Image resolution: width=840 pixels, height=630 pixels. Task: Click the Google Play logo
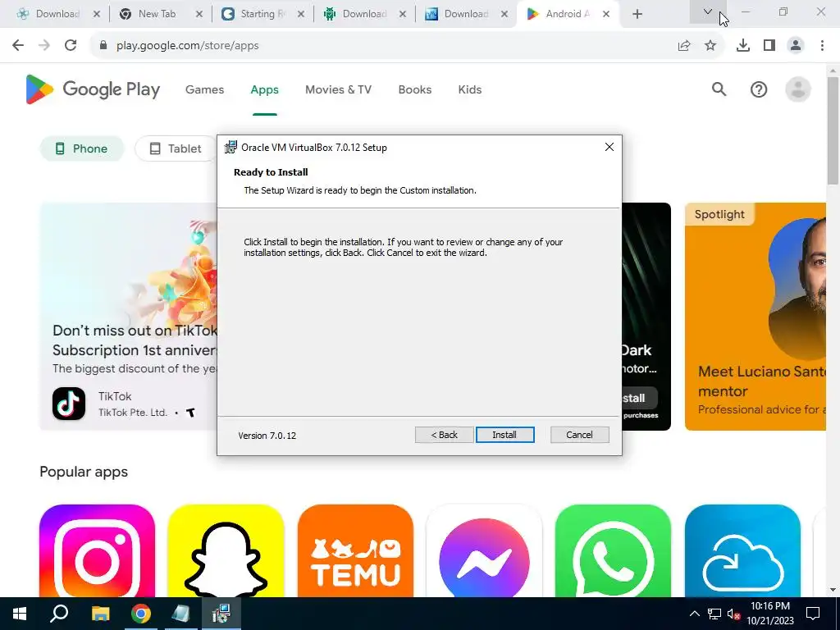coord(93,89)
